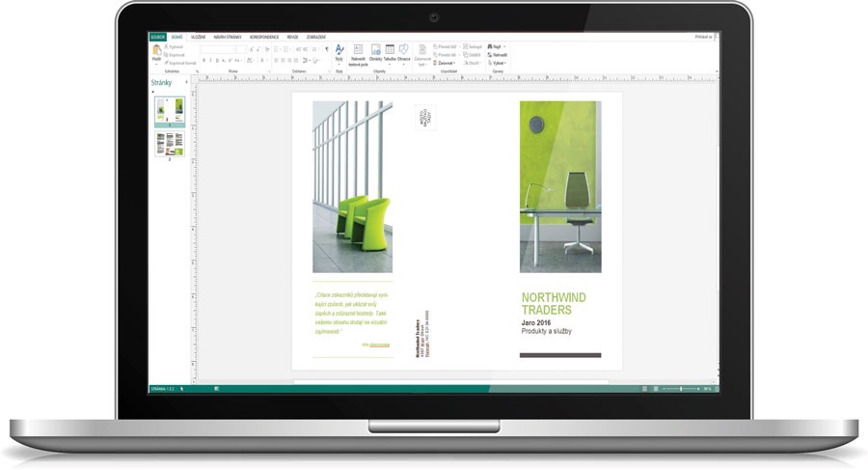Collapse the Stránky navigation pane
The image size is (868, 470).
(x=186, y=83)
